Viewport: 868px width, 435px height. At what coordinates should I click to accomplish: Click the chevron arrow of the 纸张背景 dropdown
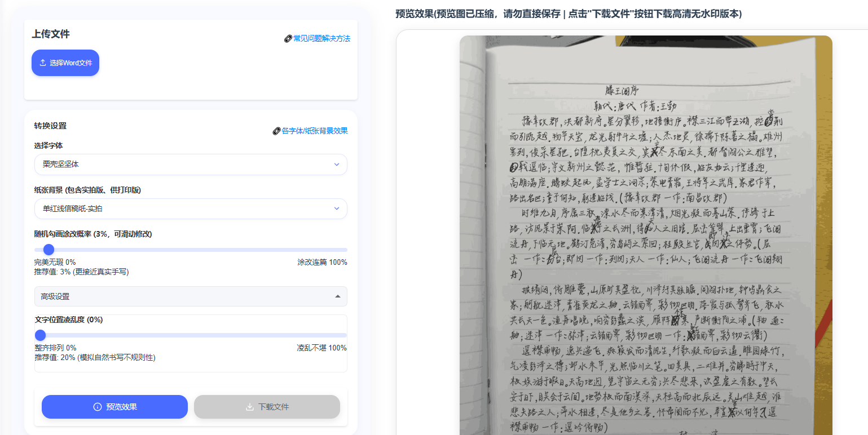tap(337, 208)
